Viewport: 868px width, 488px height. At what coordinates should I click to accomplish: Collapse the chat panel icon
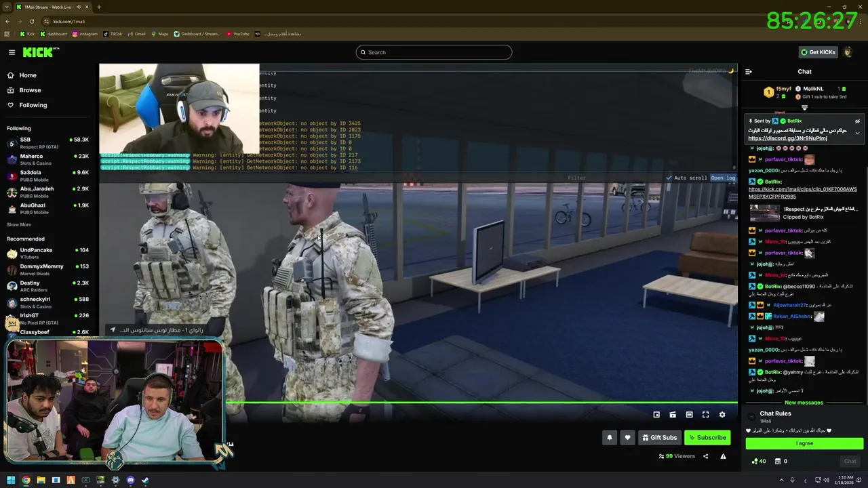click(749, 71)
